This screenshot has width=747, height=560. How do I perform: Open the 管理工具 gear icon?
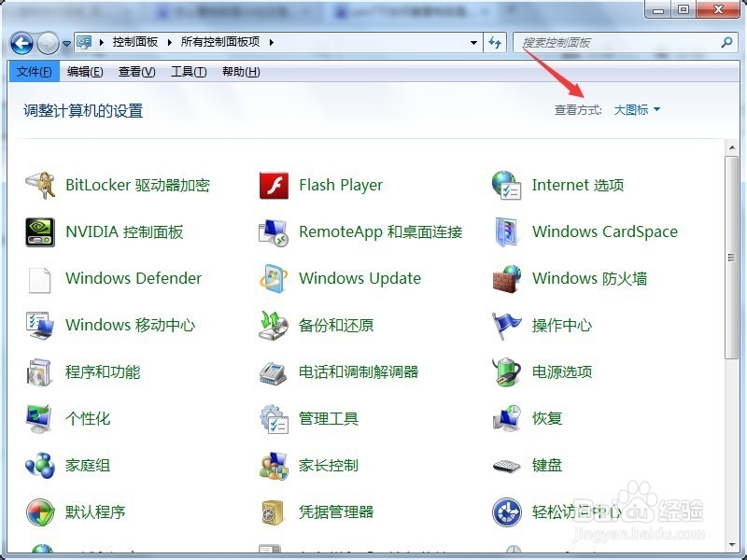(274, 418)
